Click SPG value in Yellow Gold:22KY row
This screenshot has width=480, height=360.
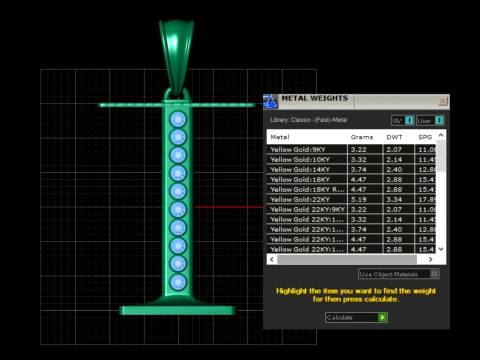(x=427, y=199)
